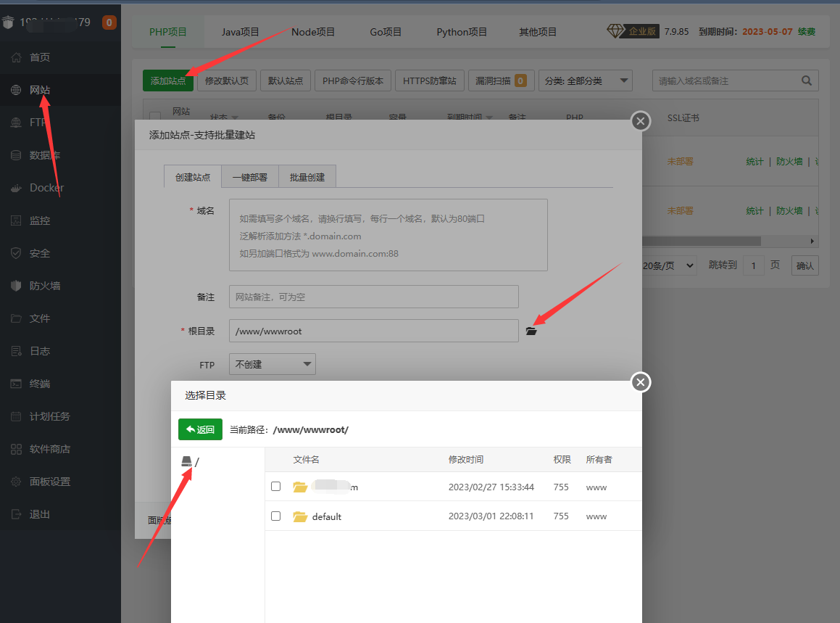Viewport: 840px width, 623px height.
Task: Open the 文件 files sidebar icon
Action: tap(16, 318)
